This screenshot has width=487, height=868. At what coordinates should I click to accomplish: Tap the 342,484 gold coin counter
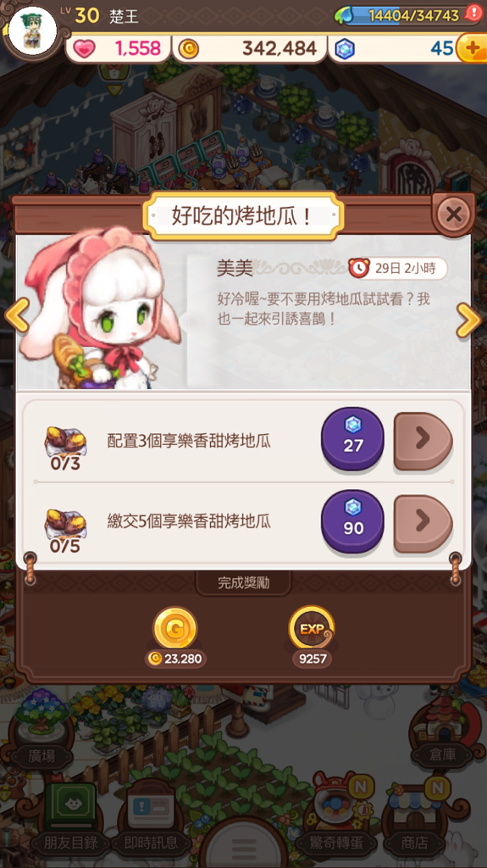tap(250, 48)
